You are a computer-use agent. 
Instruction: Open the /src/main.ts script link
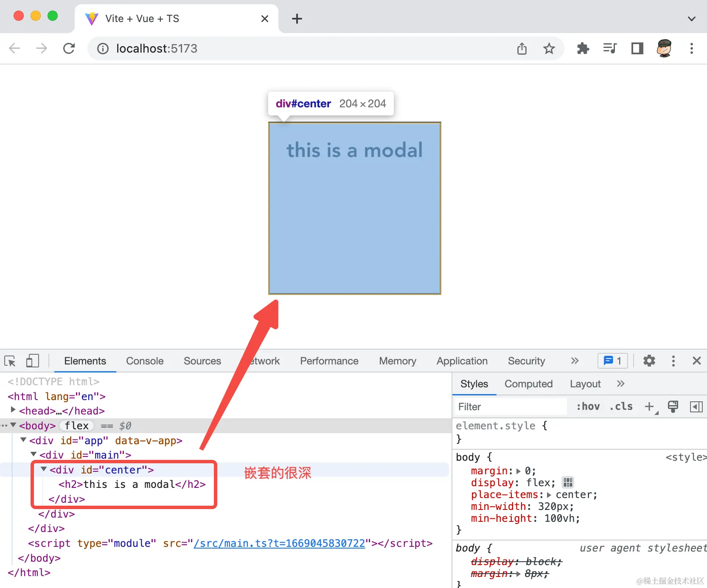coord(279,543)
